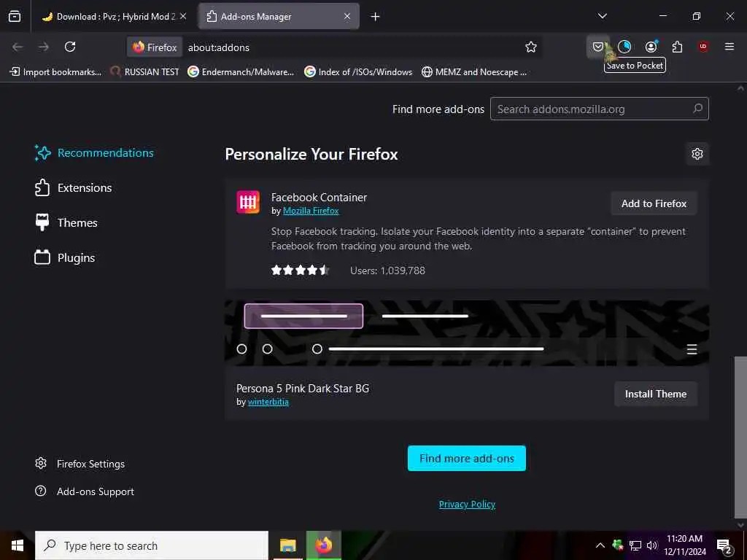Open the uBlock Origin toolbar icon
Screen dimensions: 747x560
pyautogui.click(x=703, y=47)
